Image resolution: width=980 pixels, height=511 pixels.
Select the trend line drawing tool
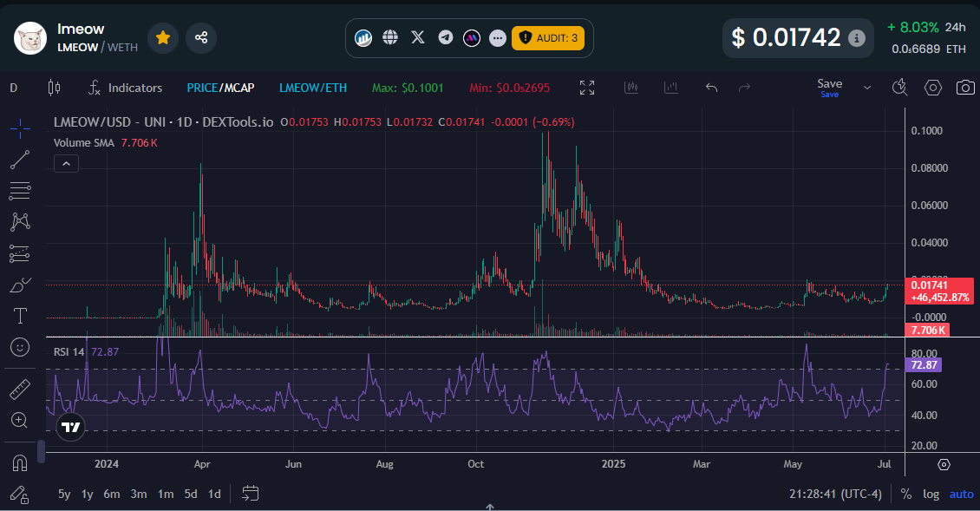click(x=20, y=161)
